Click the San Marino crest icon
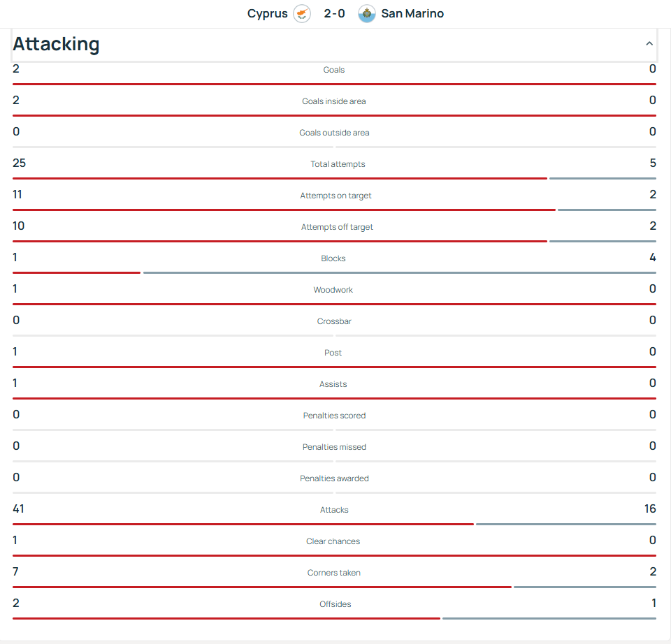 [x=367, y=13]
